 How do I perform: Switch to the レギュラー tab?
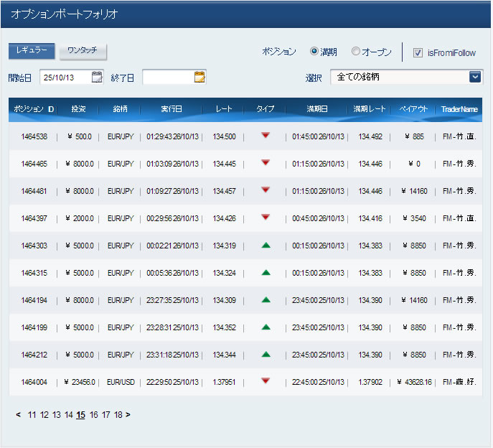click(x=32, y=51)
